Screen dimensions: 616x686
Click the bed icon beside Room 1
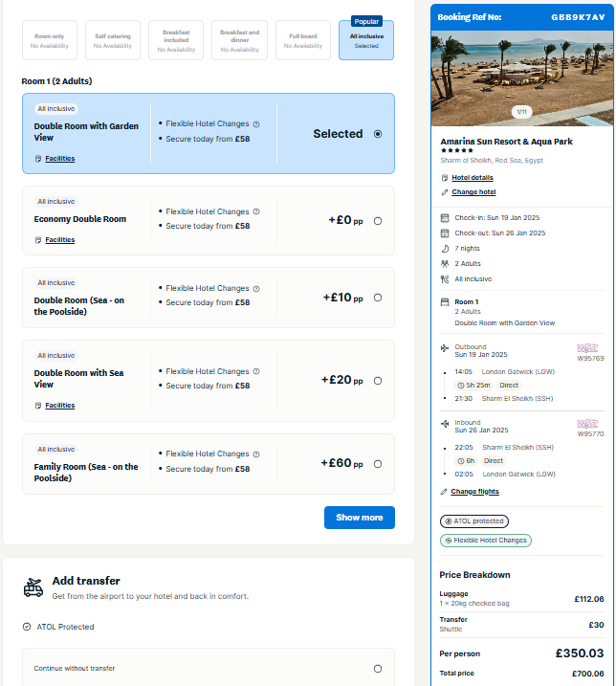(x=445, y=302)
